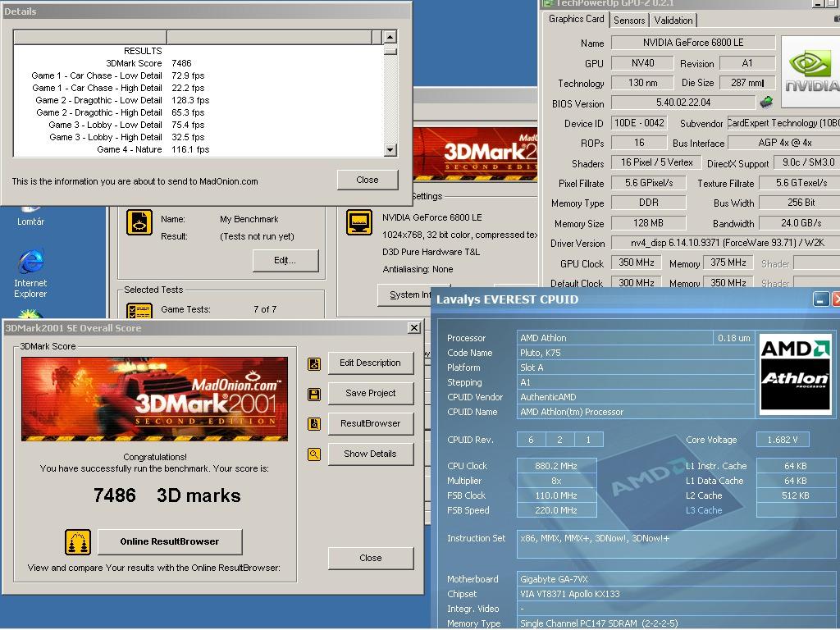Screen dimensions: 840x630
Task: Click the Memory Type PC147 SDRAM value
Action: coord(678,623)
